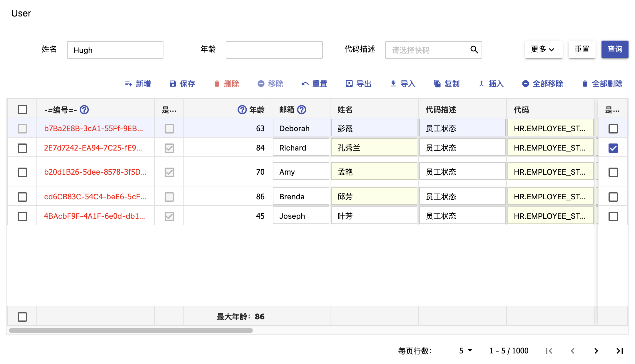Uncheck the enabled checkbox on Richard's row
635x364 pixels.
coord(613,148)
